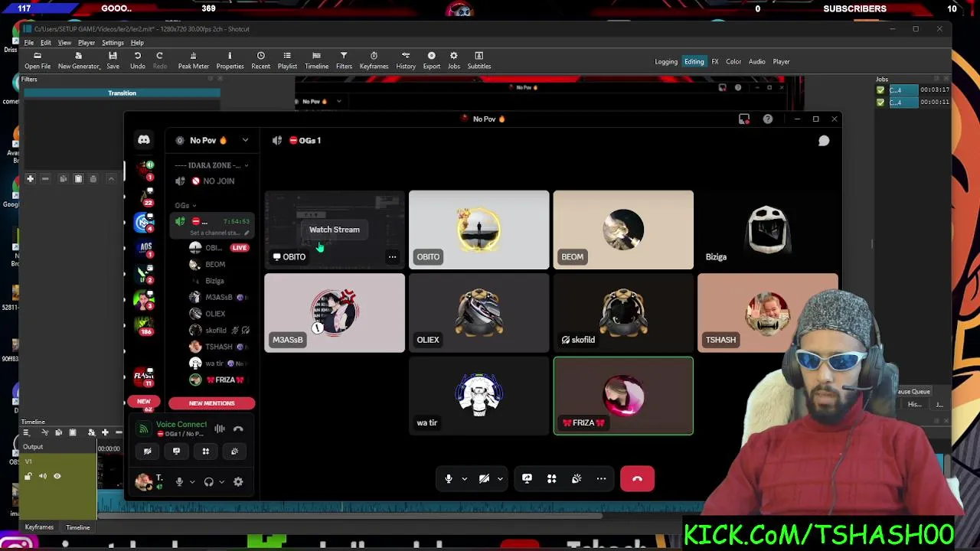
Task: Open Shotcut Edit menu
Action: tap(46, 43)
